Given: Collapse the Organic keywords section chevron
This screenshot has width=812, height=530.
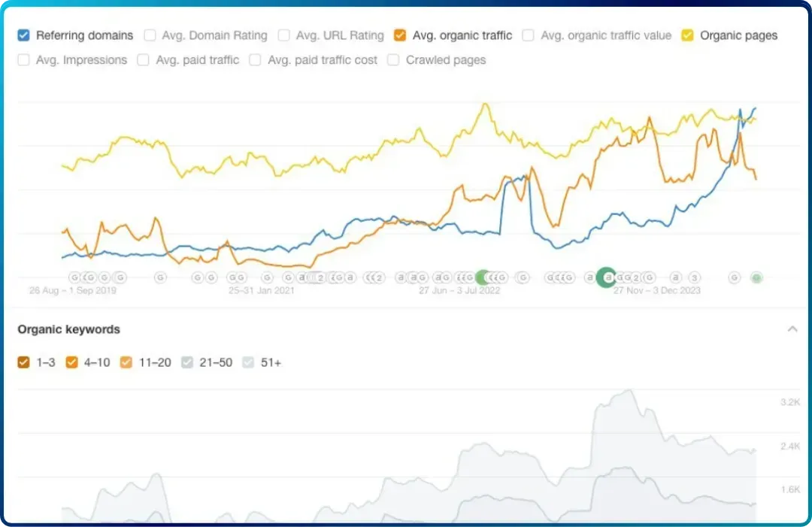Looking at the screenshot, I should 792,329.
